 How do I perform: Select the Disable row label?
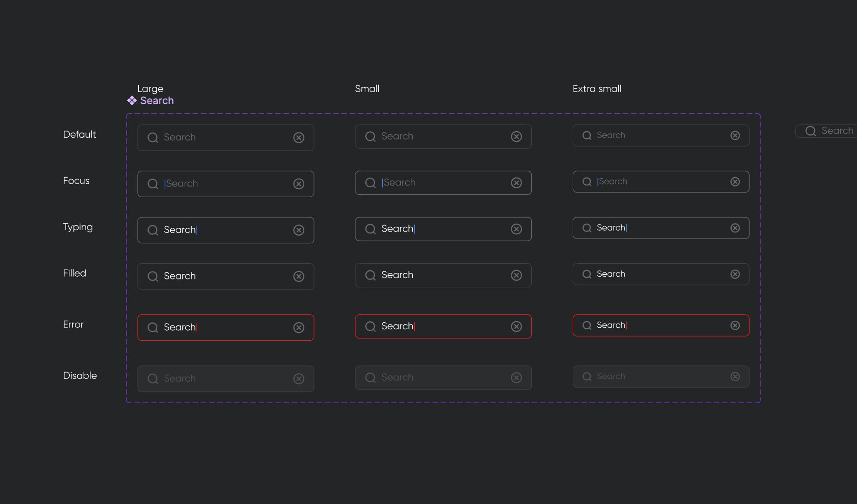point(80,375)
